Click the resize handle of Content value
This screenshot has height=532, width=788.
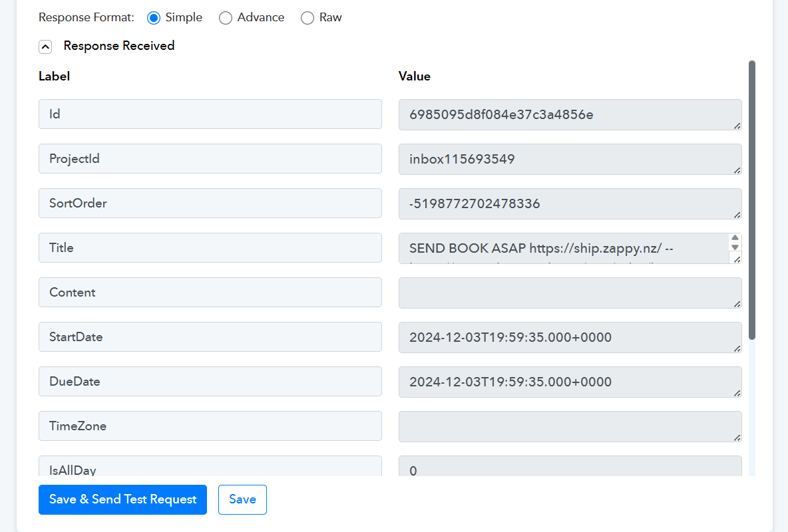tap(737, 304)
